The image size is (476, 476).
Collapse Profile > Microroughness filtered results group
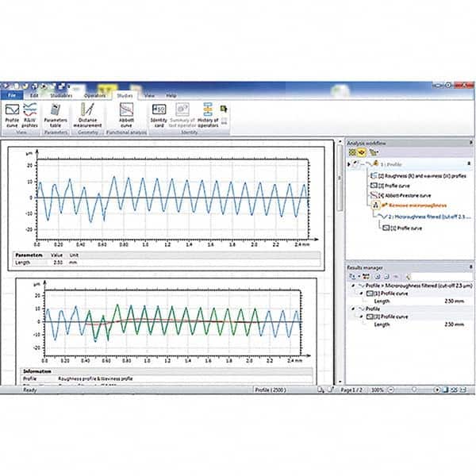353,286
